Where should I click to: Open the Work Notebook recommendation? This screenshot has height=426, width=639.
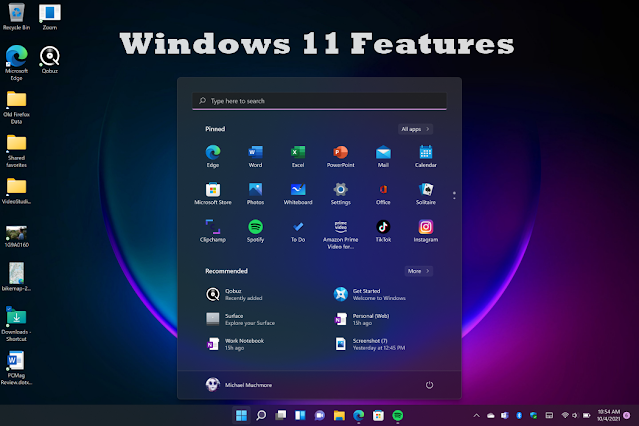click(235, 344)
